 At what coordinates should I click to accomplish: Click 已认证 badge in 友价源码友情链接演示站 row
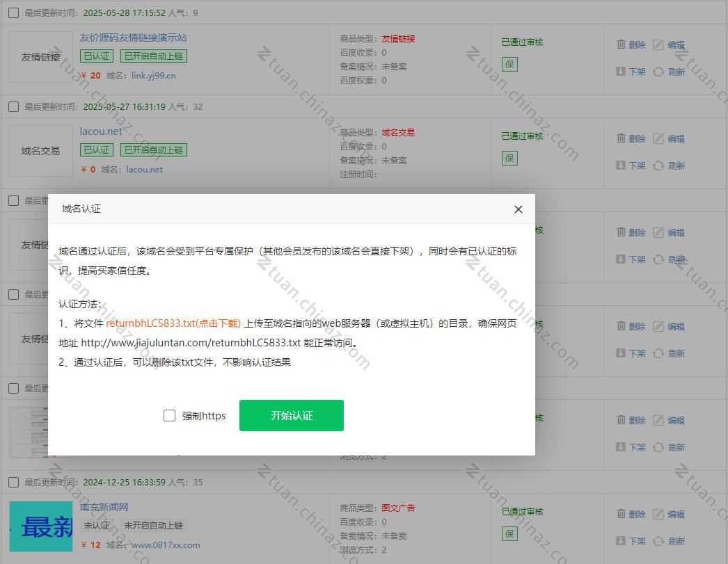point(97,56)
